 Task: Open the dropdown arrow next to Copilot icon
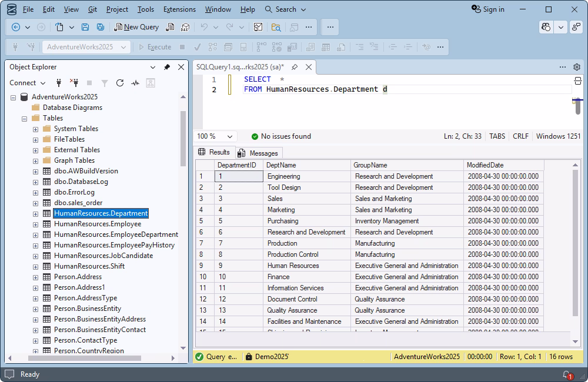(560, 27)
